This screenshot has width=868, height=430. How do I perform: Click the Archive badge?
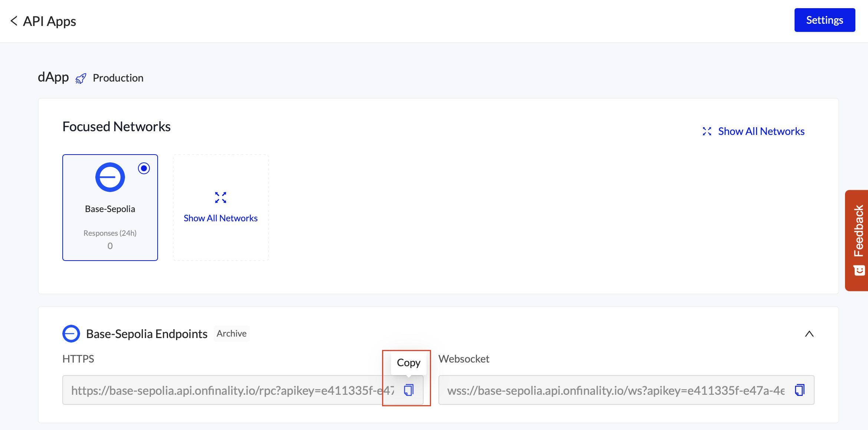(231, 334)
